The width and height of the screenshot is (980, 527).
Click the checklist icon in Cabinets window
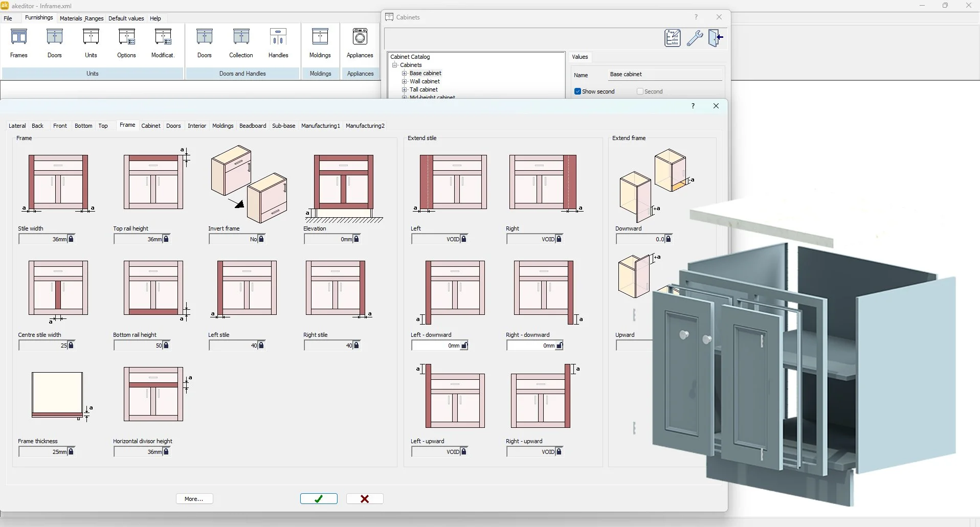point(673,38)
